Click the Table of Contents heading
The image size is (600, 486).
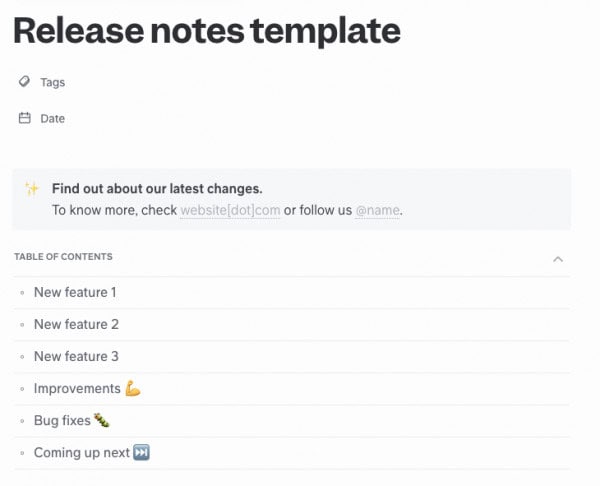pos(63,257)
